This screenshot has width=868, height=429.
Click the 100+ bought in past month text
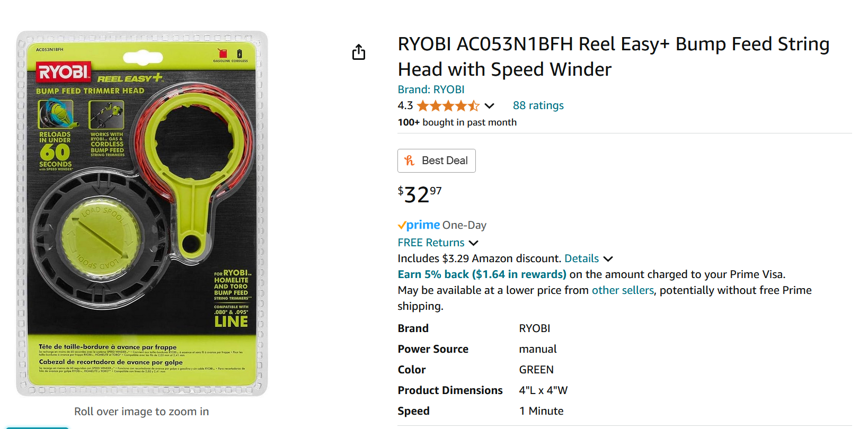[457, 122]
